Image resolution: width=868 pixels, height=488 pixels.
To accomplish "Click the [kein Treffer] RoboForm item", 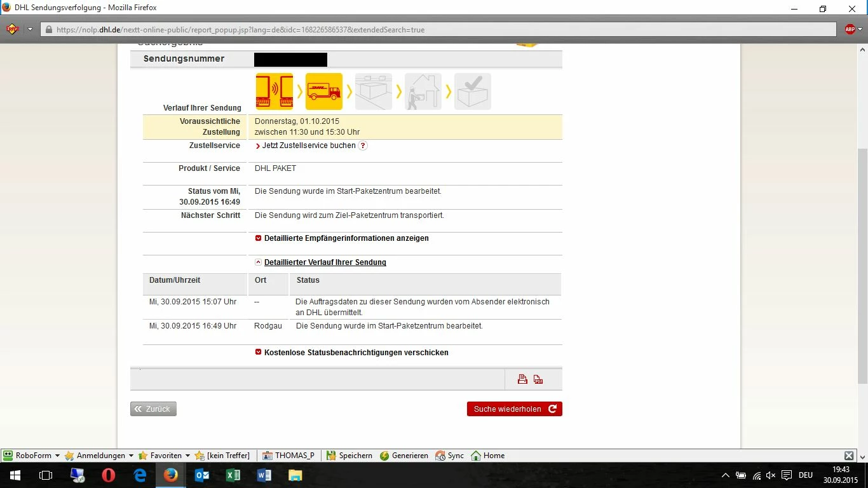I will [222, 456].
